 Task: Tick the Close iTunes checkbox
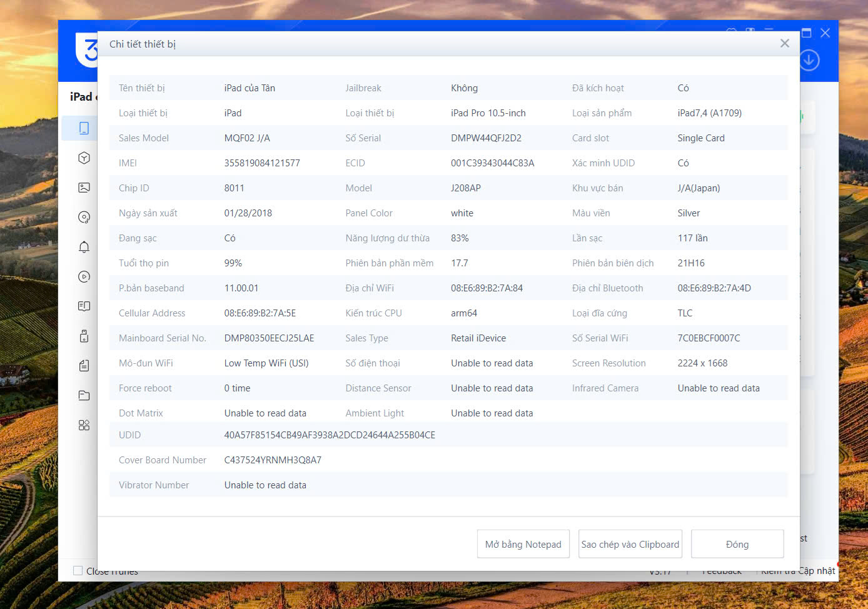point(78,570)
